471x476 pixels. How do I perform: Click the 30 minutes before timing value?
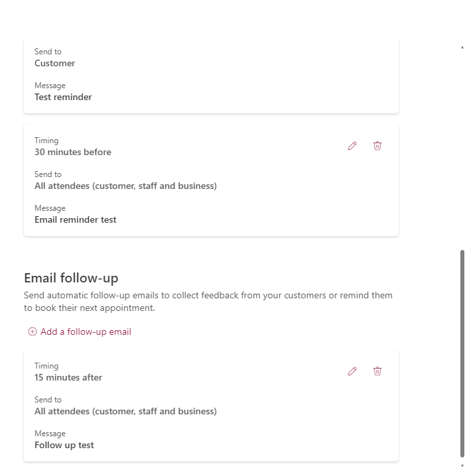[x=73, y=152]
